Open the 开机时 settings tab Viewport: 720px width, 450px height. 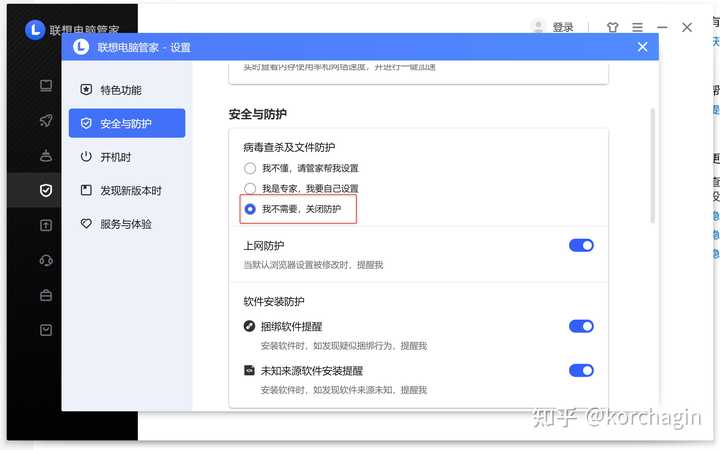[127, 157]
